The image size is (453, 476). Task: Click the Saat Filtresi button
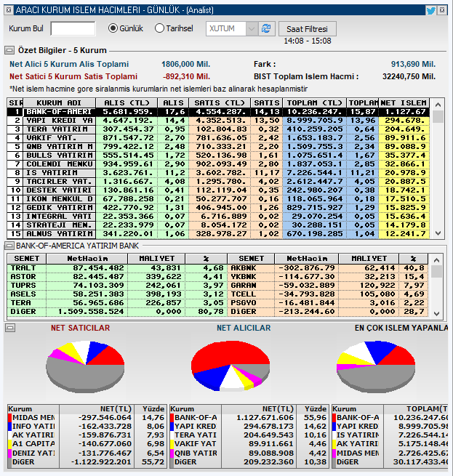(307, 29)
